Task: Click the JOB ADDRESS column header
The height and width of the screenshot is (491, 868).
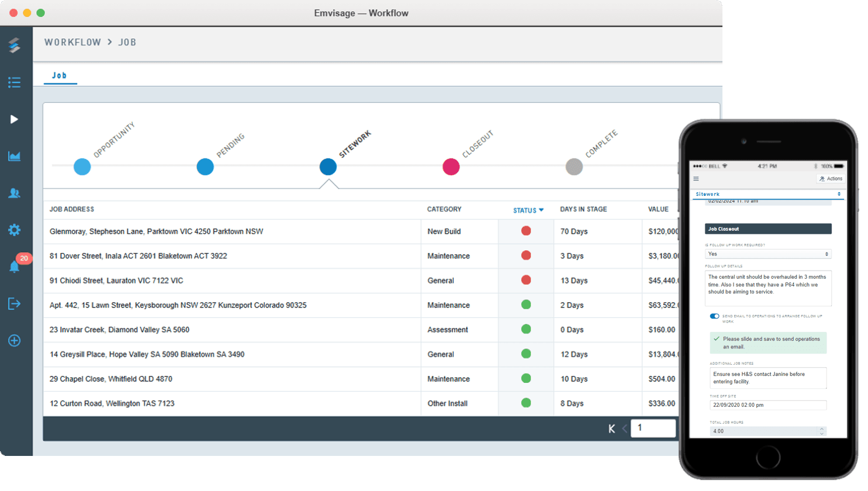Action: 72,209
